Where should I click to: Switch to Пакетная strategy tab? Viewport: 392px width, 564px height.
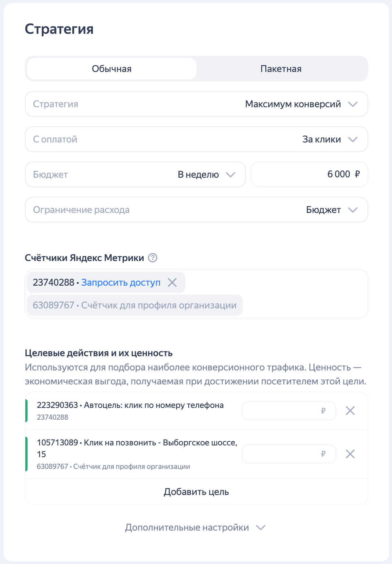pos(281,69)
